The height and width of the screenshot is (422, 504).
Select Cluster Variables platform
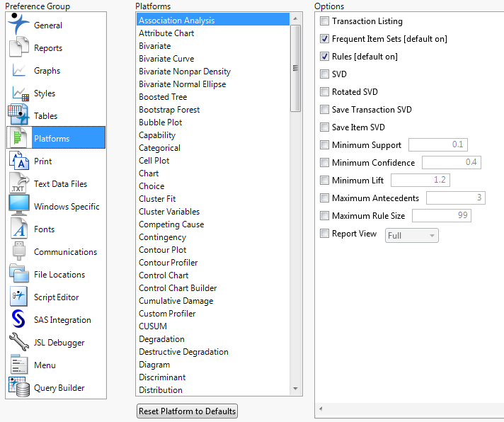point(213,212)
